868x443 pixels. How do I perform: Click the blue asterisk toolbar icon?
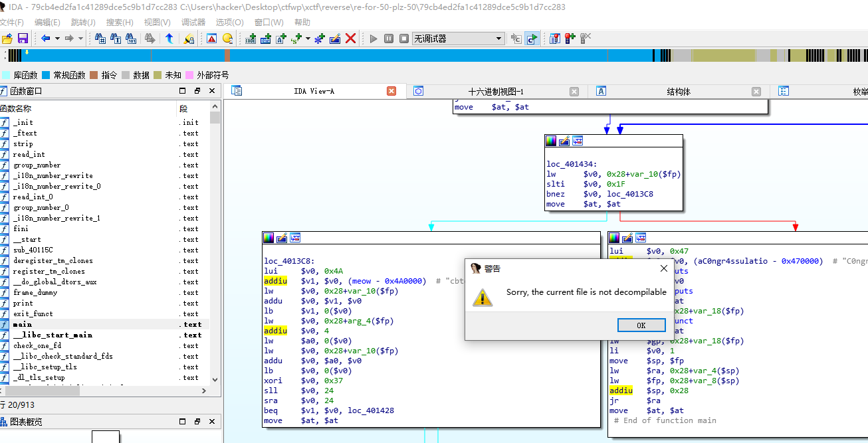pyautogui.click(x=320, y=39)
